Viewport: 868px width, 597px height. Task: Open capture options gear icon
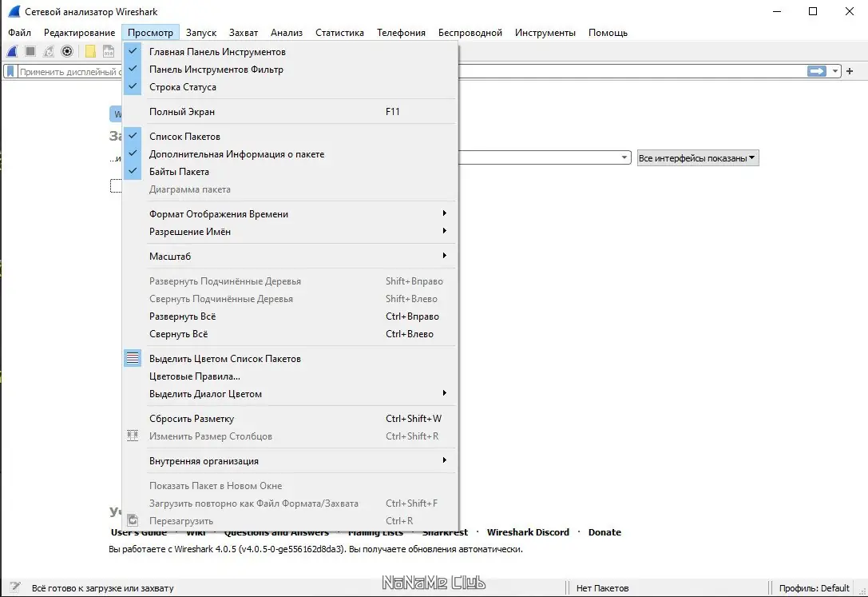point(67,51)
